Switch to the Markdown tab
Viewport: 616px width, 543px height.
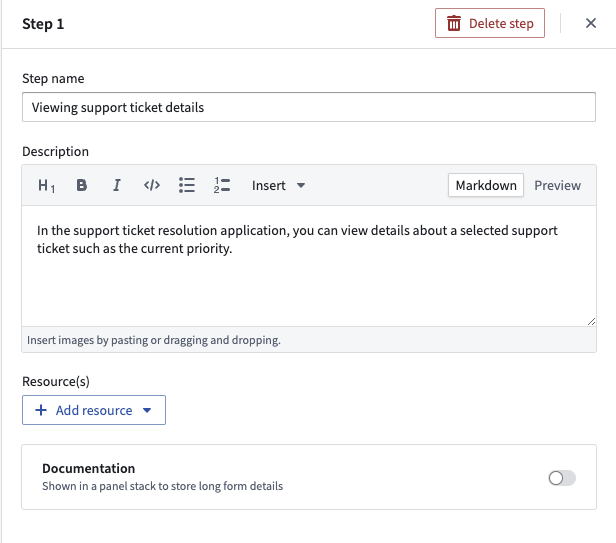486,185
